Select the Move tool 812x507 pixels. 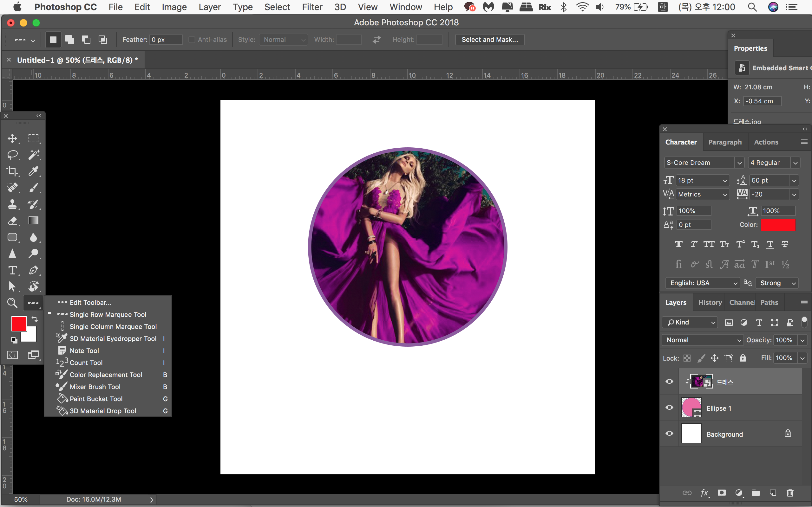(12, 138)
